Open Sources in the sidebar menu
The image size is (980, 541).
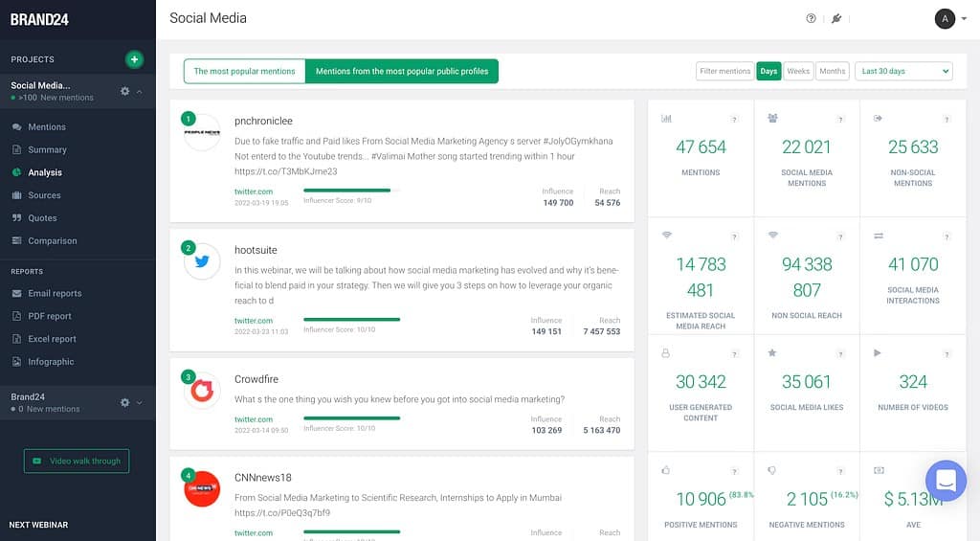pyautogui.click(x=44, y=195)
